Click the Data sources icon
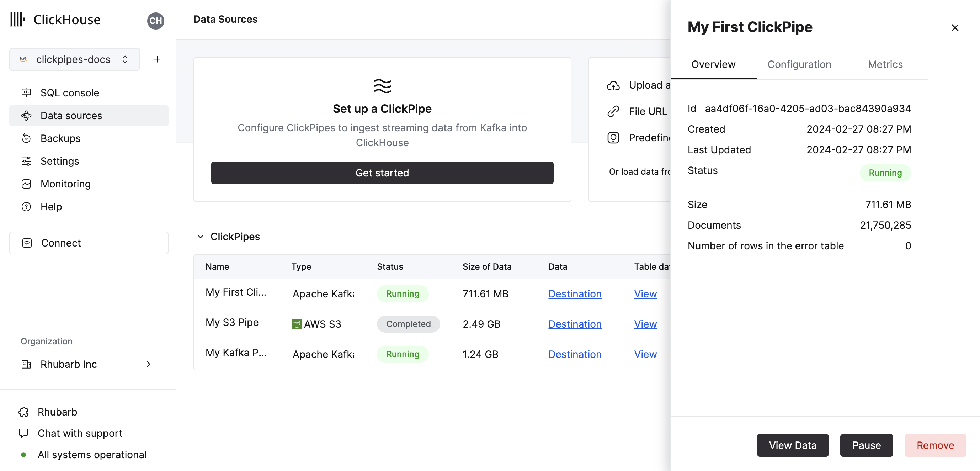Image resolution: width=980 pixels, height=471 pixels. click(26, 115)
